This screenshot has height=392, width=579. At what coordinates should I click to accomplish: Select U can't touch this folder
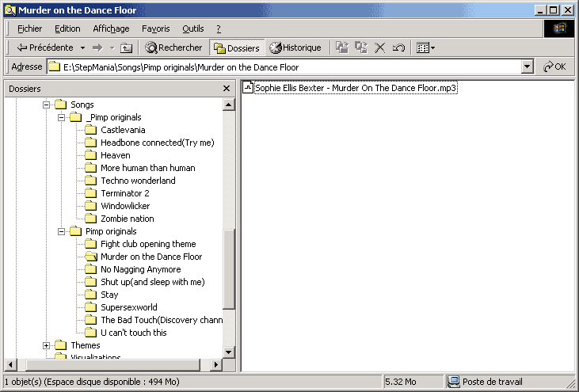point(133,333)
